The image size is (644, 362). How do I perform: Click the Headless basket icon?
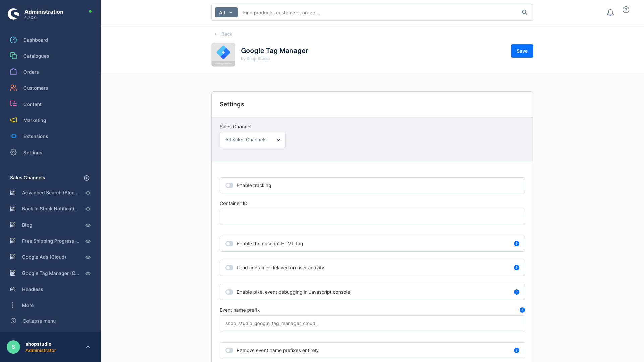click(x=13, y=289)
